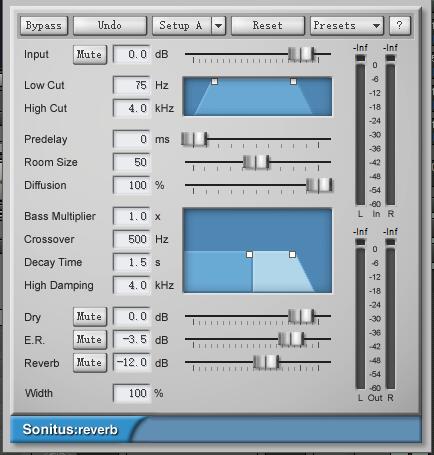Mute the Dry signal

pos(90,317)
